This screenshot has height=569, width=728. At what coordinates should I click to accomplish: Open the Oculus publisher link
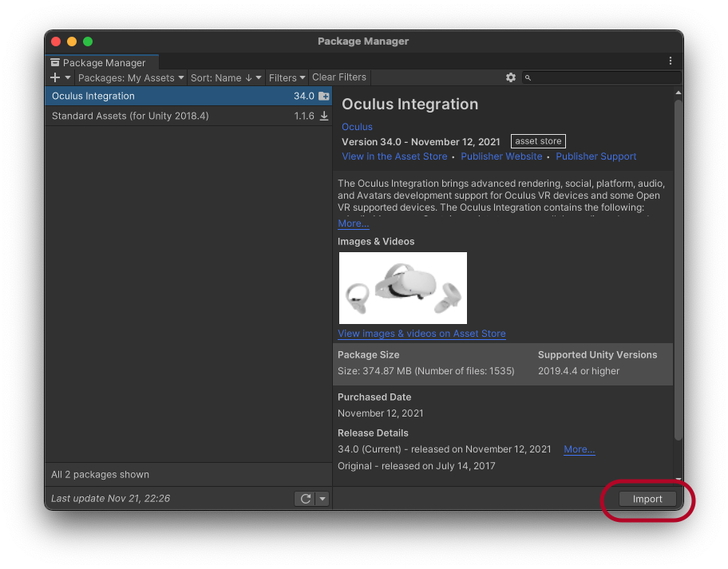click(357, 127)
